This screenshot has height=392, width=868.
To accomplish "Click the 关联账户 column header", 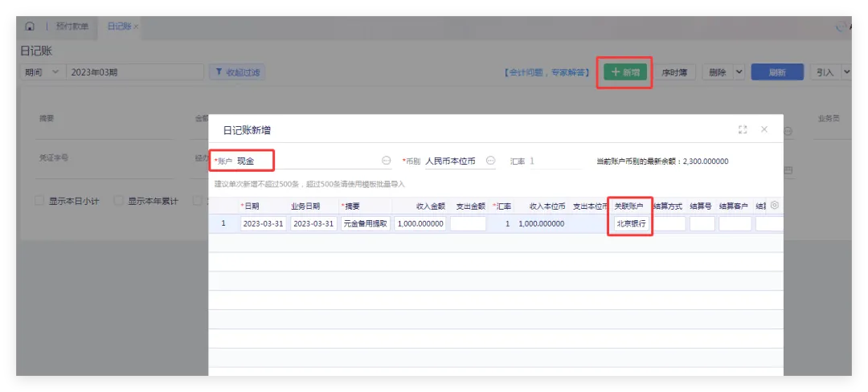I will pos(628,206).
